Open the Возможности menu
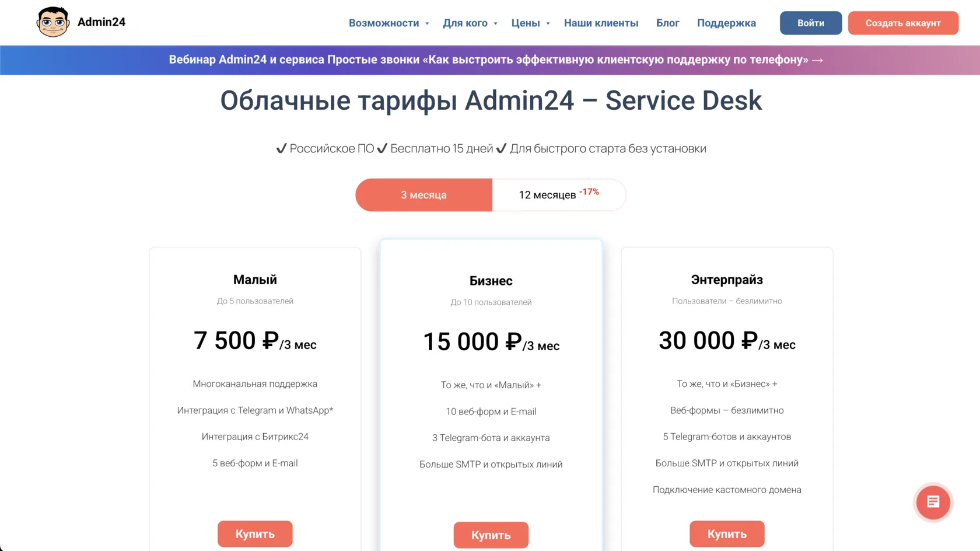The width and height of the screenshot is (980, 551). [384, 23]
